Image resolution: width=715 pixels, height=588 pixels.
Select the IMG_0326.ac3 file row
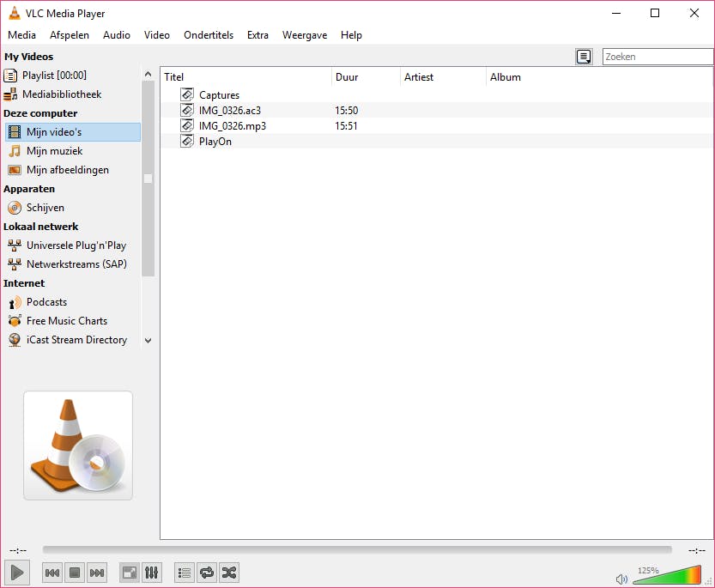coord(437,111)
